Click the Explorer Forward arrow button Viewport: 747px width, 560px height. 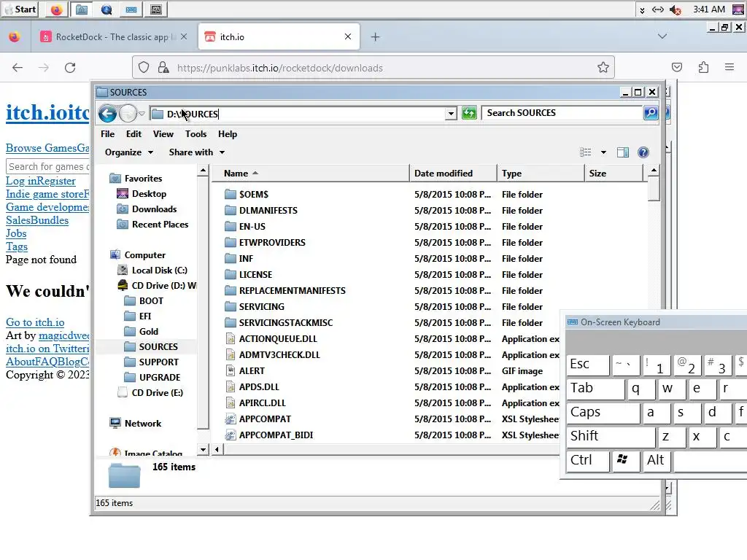[x=128, y=113]
